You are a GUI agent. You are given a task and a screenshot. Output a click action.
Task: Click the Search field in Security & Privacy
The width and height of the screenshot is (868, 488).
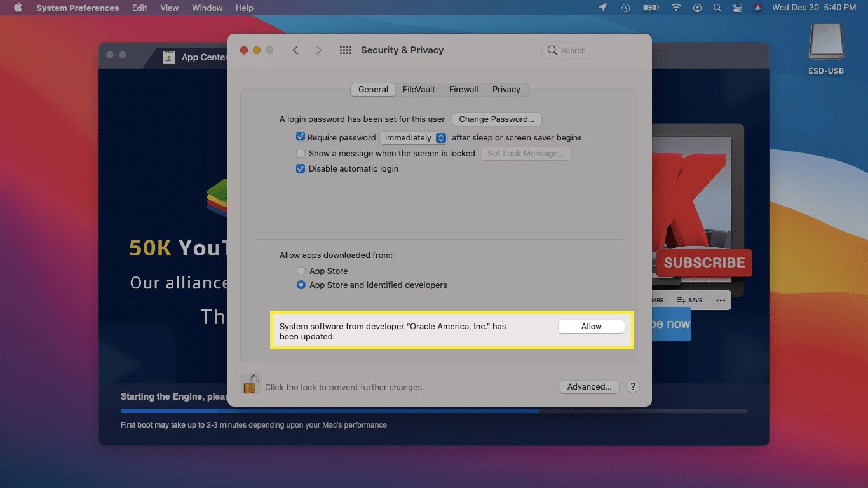[593, 50]
